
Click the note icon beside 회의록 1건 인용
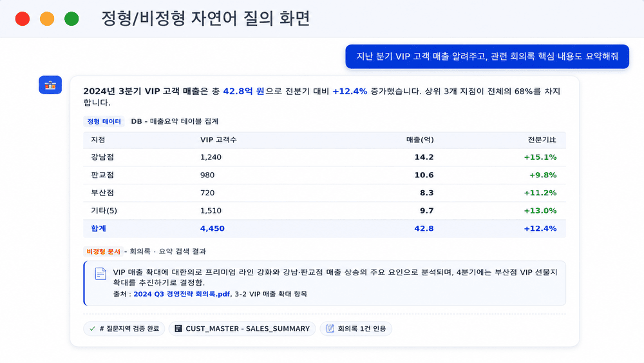click(330, 328)
